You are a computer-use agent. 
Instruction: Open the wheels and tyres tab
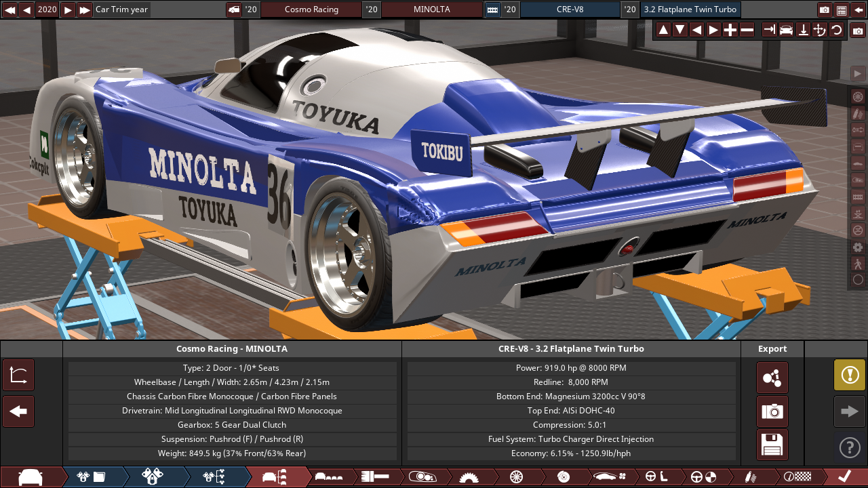516,477
